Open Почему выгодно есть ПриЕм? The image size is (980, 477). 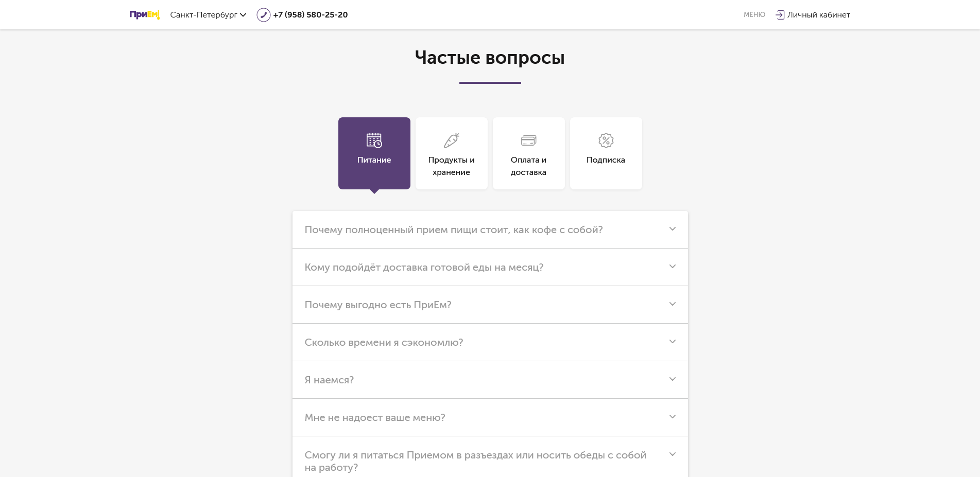(490, 305)
